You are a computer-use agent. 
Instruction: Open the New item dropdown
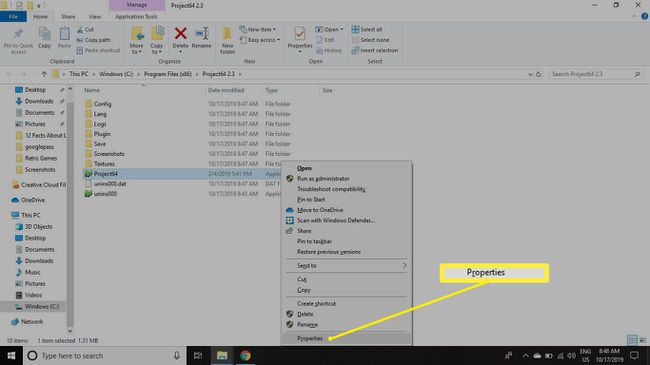[257, 29]
